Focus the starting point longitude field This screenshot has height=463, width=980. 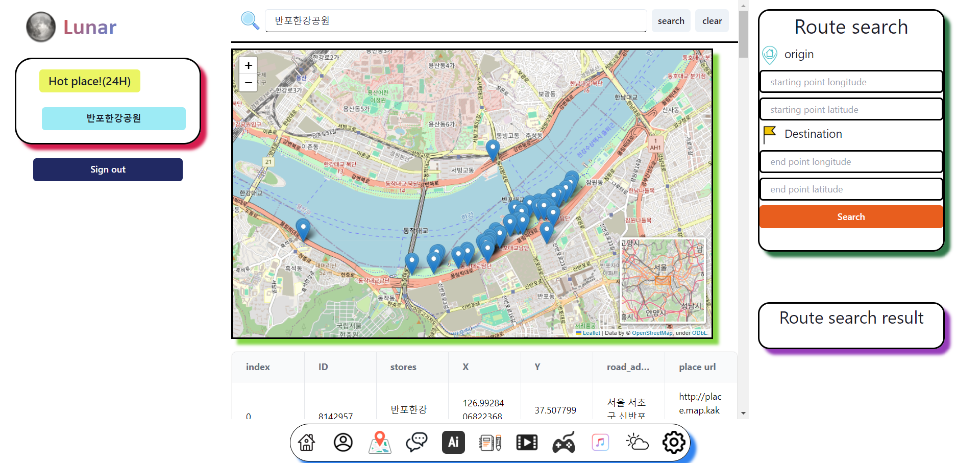pos(851,82)
